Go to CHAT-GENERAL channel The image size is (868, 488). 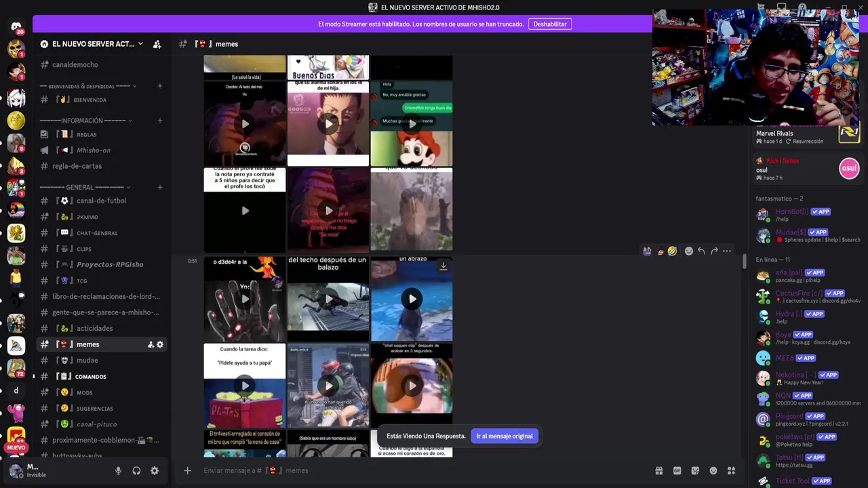coord(102,232)
